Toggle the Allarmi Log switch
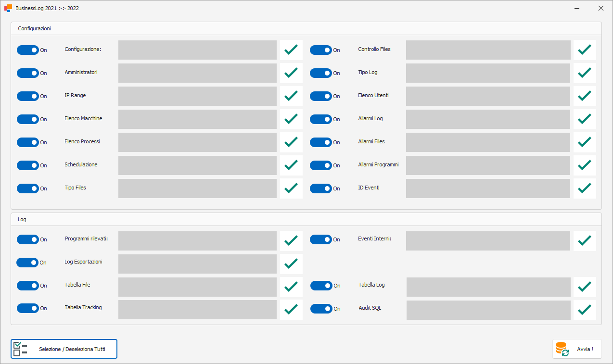The width and height of the screenshot is (613, 364). click(321, 119)
